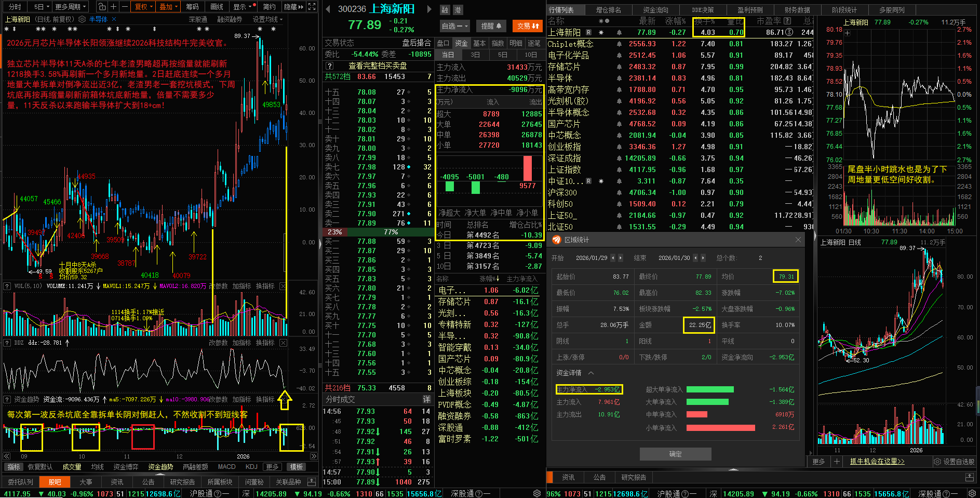Click the pop-out icon beside 关联品种 tab
The height and width of the screenshot is (498, 980).
[x=312, y=481]
